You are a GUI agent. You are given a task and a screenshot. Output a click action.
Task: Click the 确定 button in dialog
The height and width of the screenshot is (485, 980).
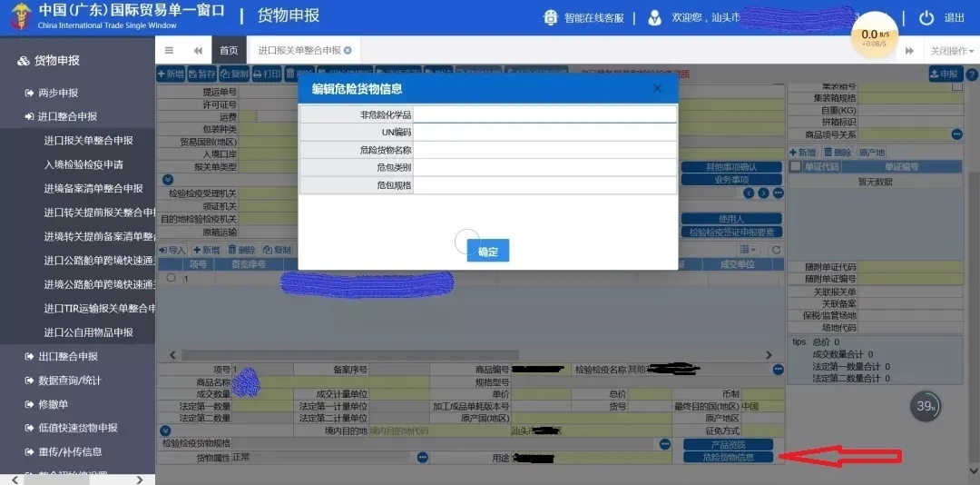(488, 252)
